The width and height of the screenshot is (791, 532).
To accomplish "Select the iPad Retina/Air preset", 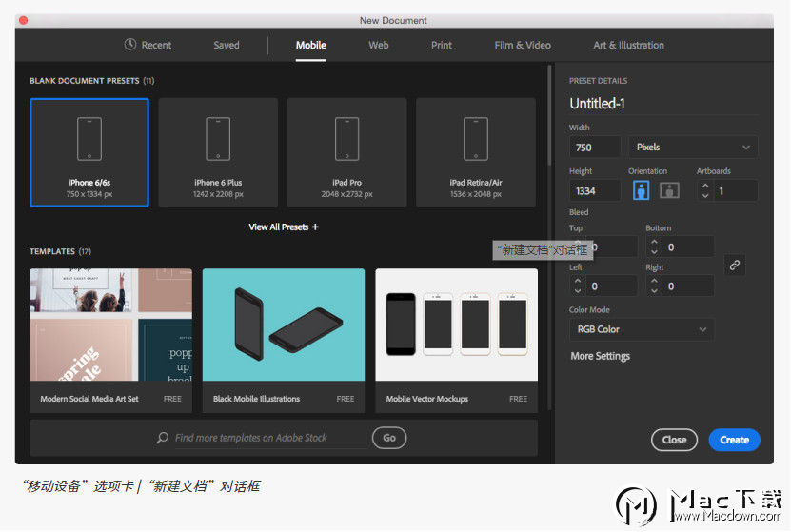I will pos(476,152).
